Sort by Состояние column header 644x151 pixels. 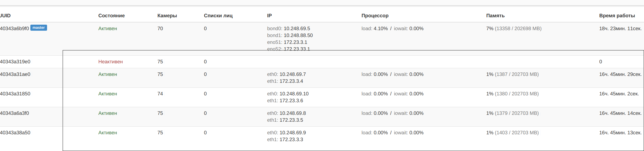111,16
